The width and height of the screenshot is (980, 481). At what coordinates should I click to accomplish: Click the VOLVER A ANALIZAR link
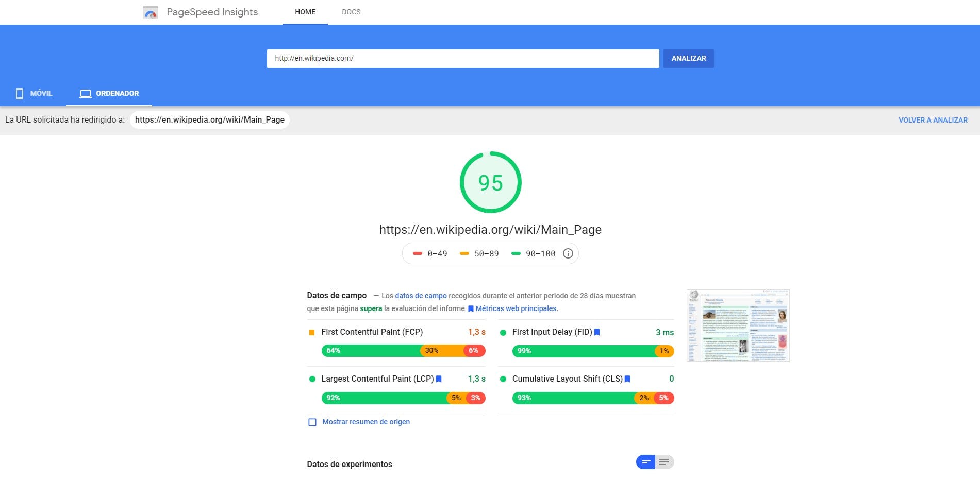pyautogui.click(x=933, y=119)
